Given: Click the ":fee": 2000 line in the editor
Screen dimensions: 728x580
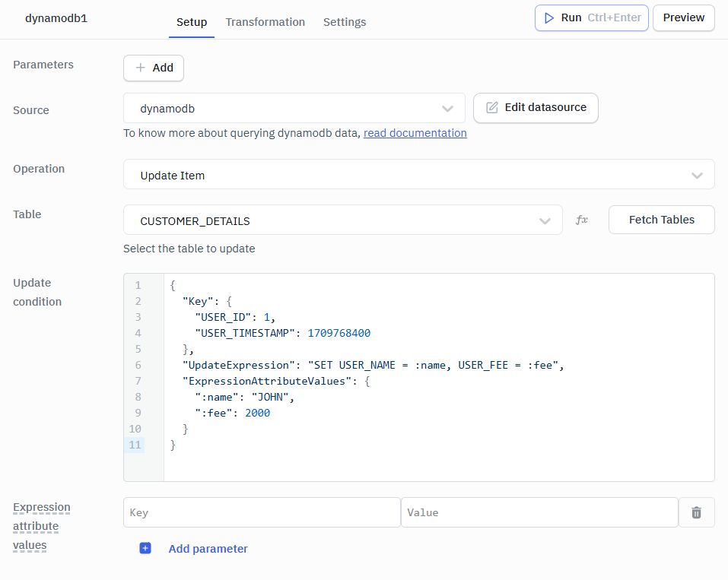Looking at the screenshot, I should 233,413.
